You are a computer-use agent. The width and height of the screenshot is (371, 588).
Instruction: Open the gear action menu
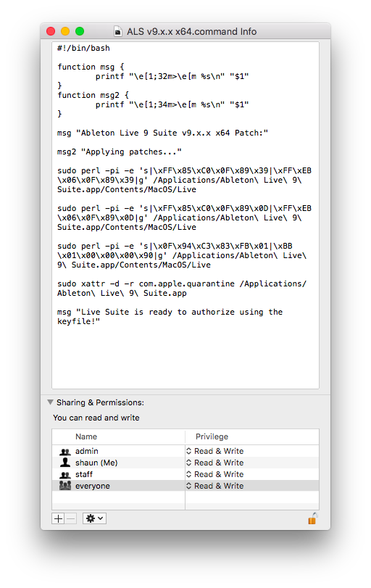click(94, 518)
